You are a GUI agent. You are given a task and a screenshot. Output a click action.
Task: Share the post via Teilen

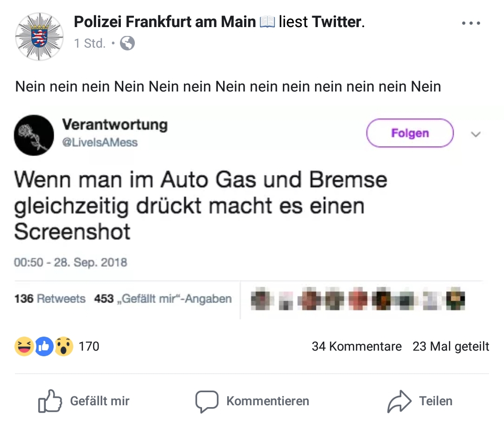point(420,401)
